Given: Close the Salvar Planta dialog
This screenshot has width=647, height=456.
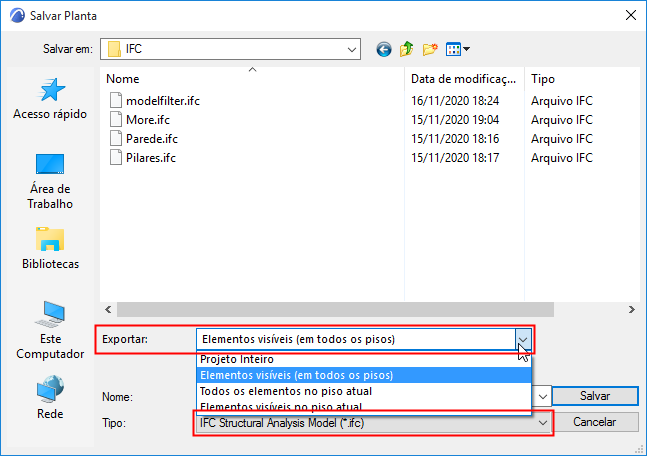Looking at the screenshot, I should tap(630, 16).
